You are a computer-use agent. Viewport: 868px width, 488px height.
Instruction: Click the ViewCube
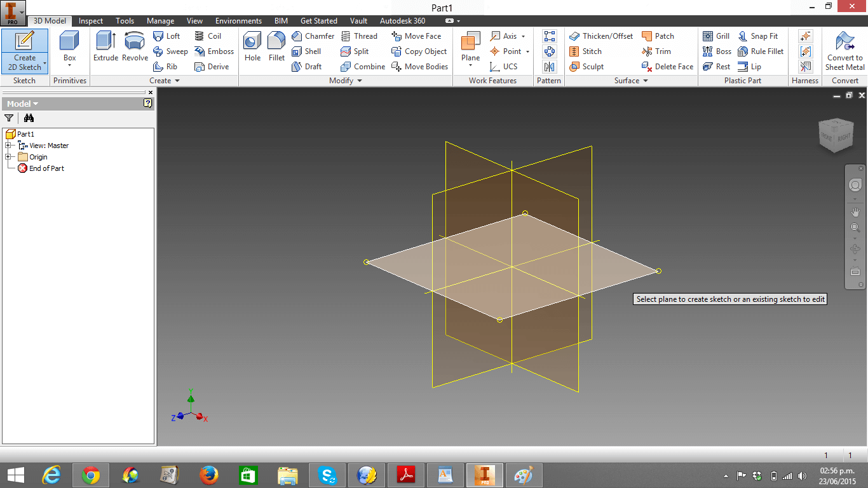click(835, 135)
